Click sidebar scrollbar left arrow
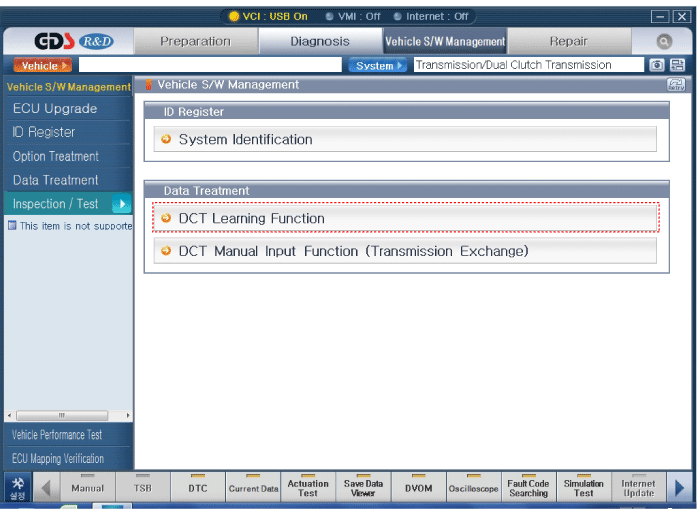Viewport: 700px width, 514px height. [9, 416]
